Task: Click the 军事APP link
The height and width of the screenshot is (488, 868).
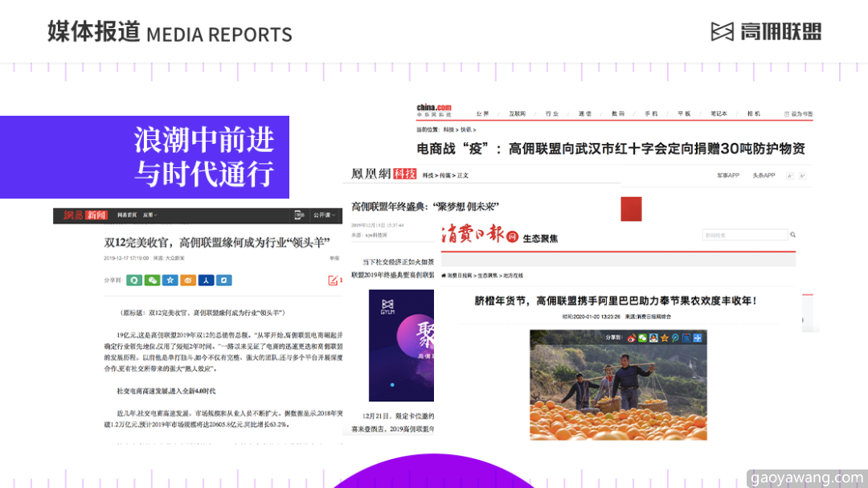Action: (x=728, y=175)
